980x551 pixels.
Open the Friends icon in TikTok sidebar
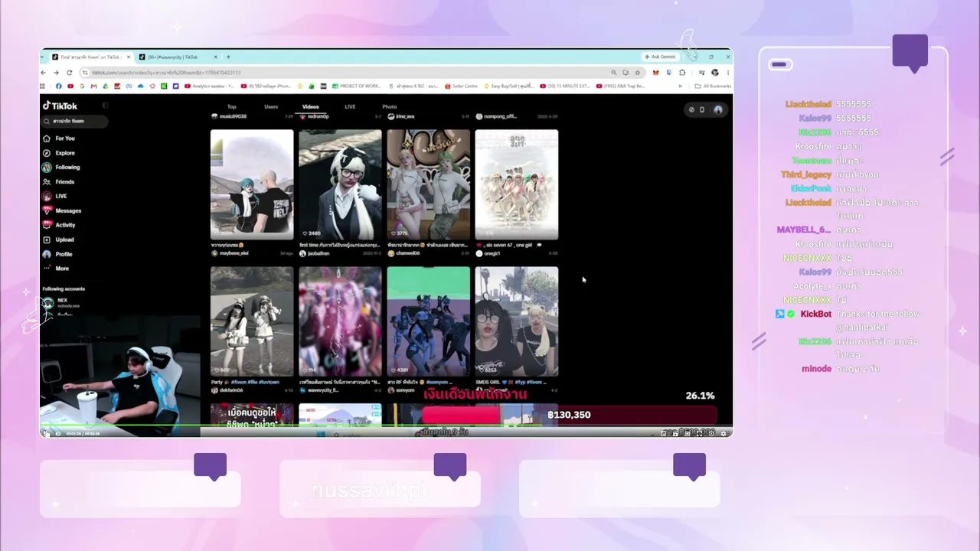click(47, 182)
